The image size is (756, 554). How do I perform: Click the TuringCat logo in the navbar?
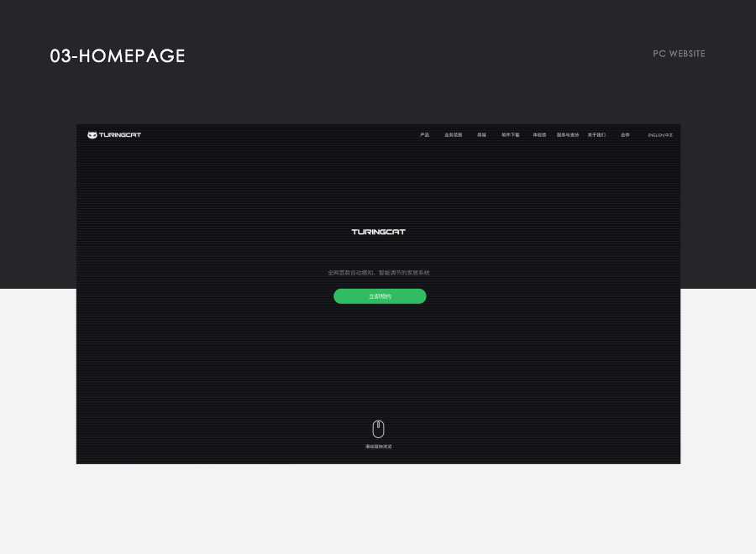click(x=114, y=135)
